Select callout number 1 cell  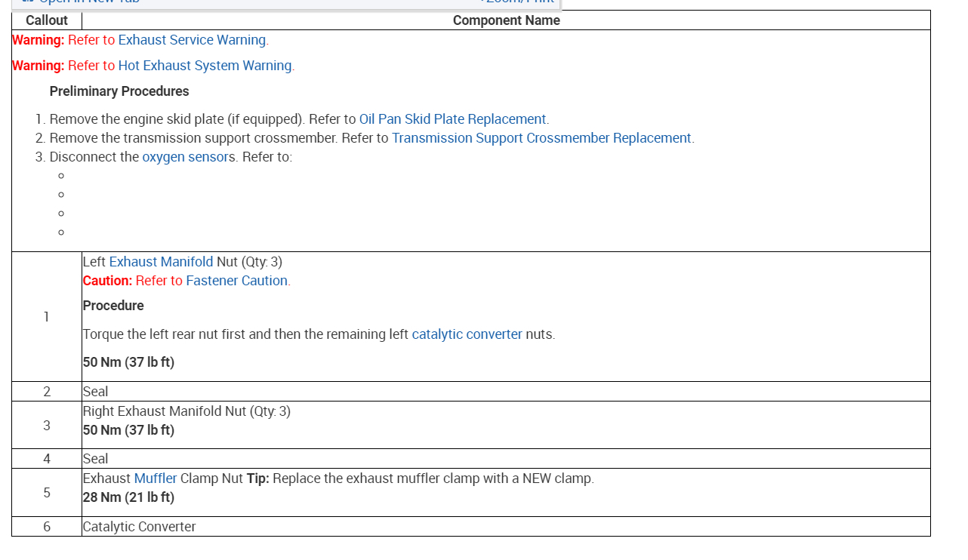[x=47, y=317]
